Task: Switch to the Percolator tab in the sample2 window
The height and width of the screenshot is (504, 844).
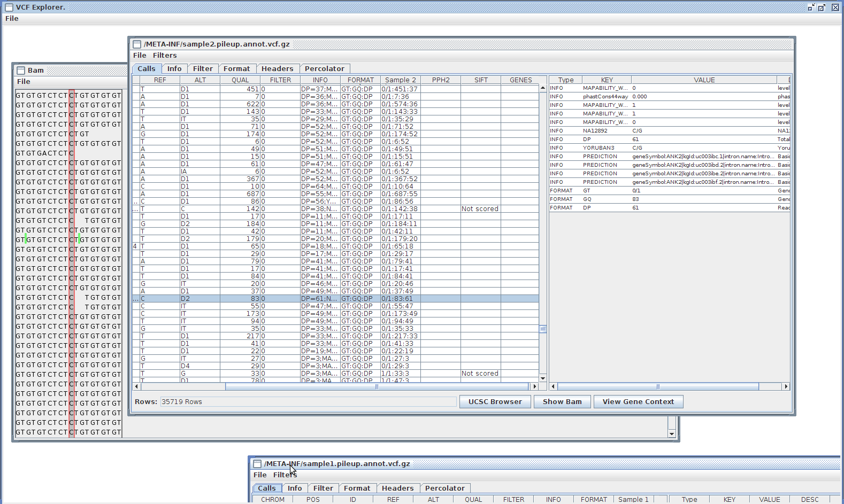Action: tap(324, 69)
